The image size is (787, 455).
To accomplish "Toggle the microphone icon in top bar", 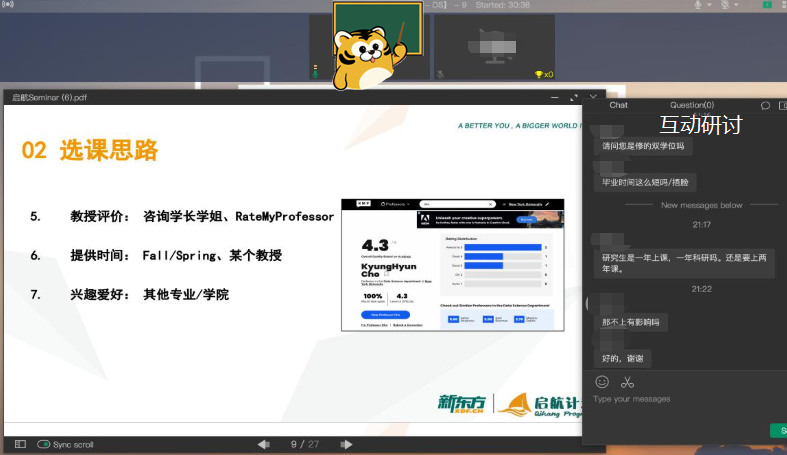I will click(698, 5).
